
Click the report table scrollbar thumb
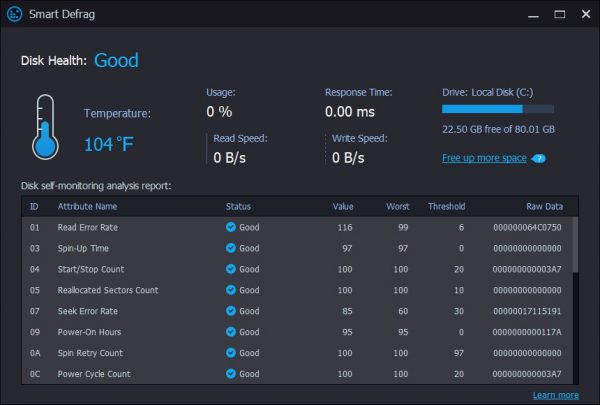tap(575, 245)
